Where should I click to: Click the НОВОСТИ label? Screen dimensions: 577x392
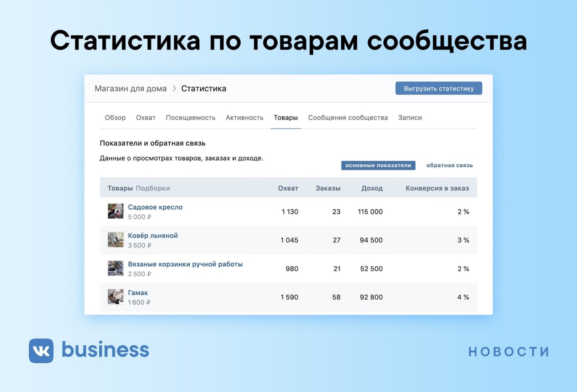pos(509,352)
